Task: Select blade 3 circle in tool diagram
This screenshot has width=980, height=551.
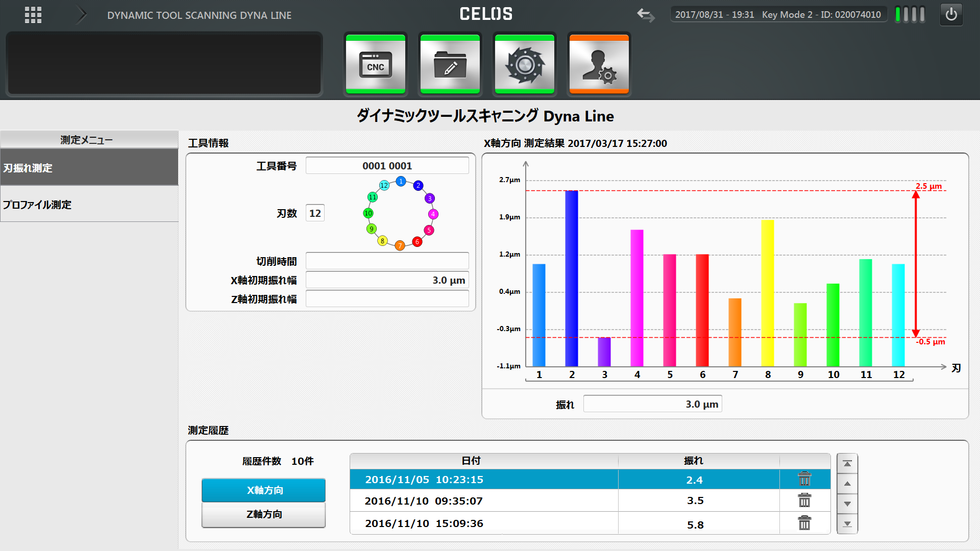Action: [x=430, y=198]
